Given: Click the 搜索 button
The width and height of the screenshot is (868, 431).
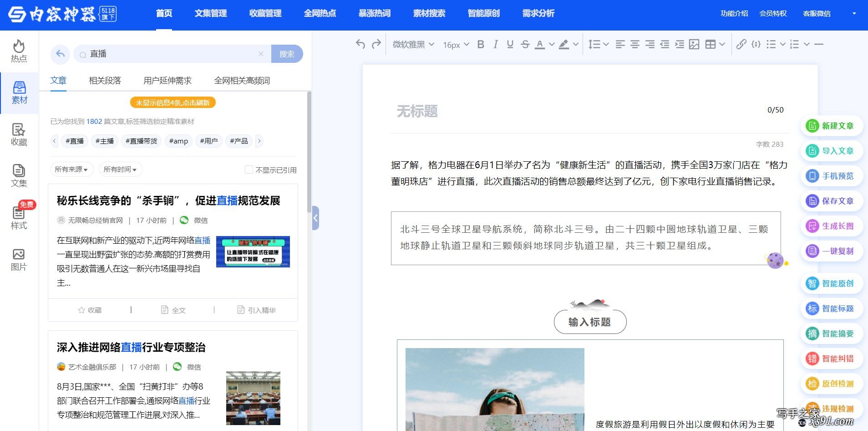Looking at the screenshot, I should [x=287, y=54].
